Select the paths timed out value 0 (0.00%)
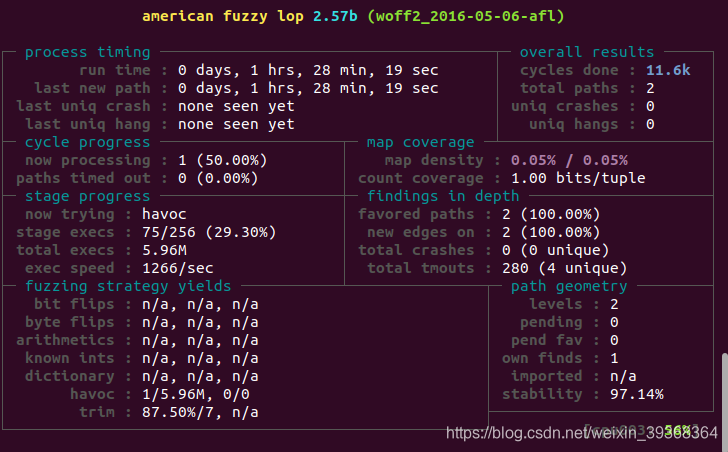The height and width of the screenshot is (452, 728). tap(218, 179)
